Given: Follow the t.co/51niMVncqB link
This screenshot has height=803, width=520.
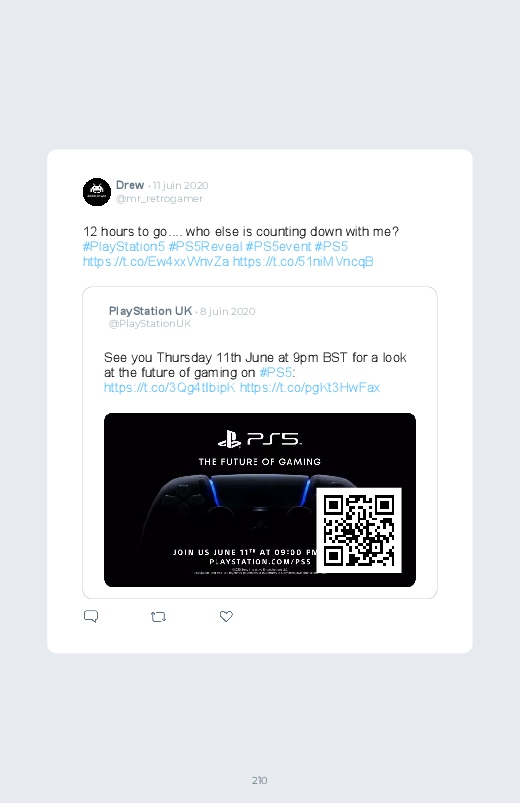Looking at the screenshot, I should [303, 261].
